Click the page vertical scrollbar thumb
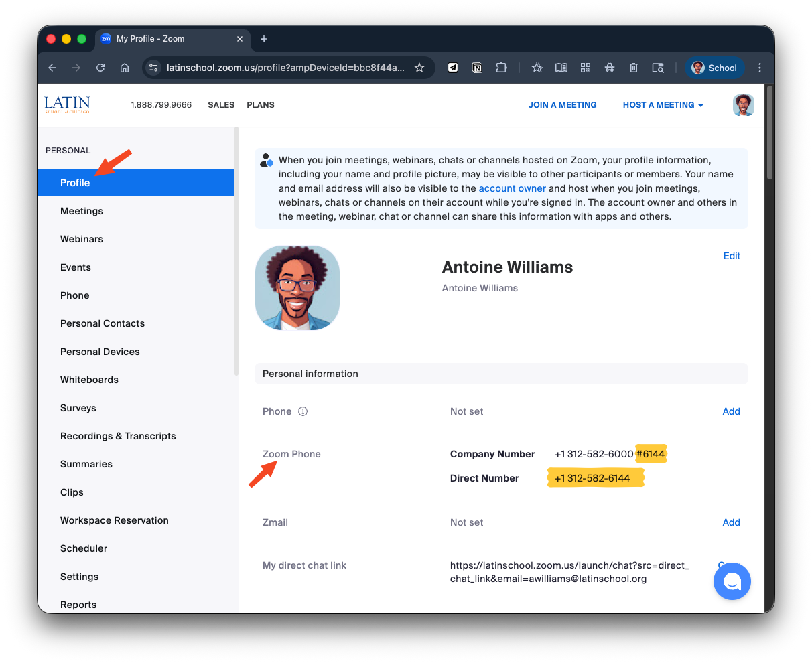812x663 pixels. tap(770, 133)
